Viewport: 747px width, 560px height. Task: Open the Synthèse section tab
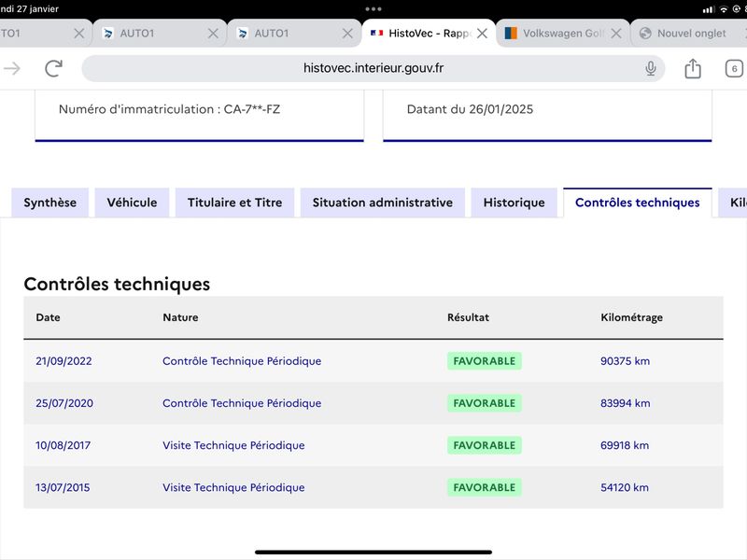50,203
